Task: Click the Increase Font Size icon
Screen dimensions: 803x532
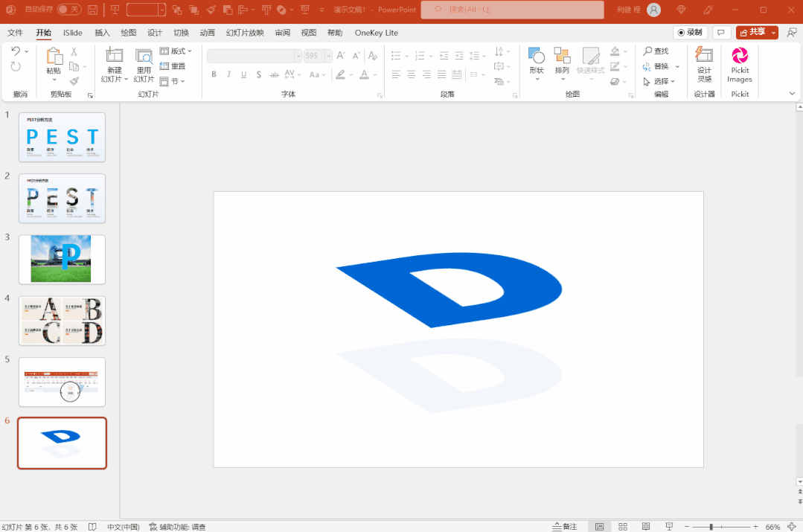Action: pos(341,55)
